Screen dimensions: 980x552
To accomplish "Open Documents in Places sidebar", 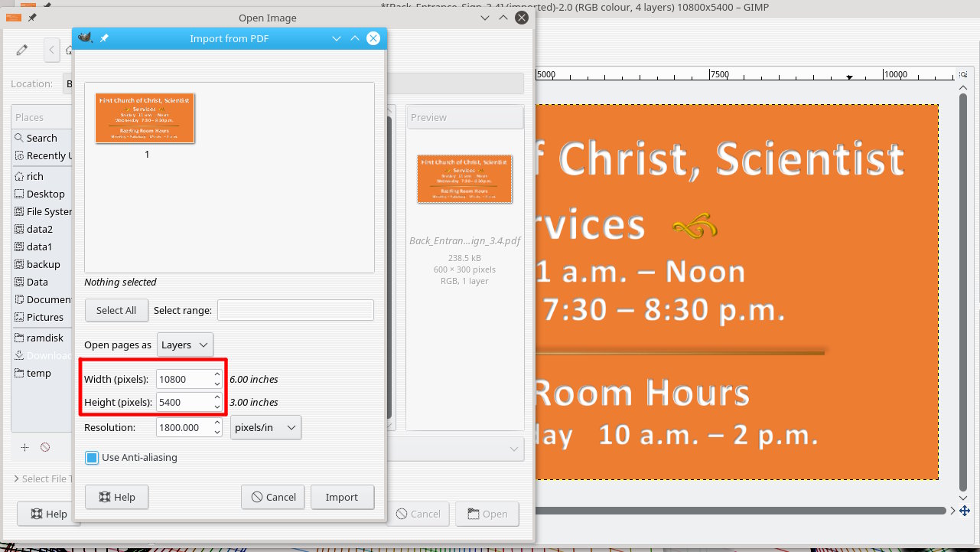I will point(42,299).
